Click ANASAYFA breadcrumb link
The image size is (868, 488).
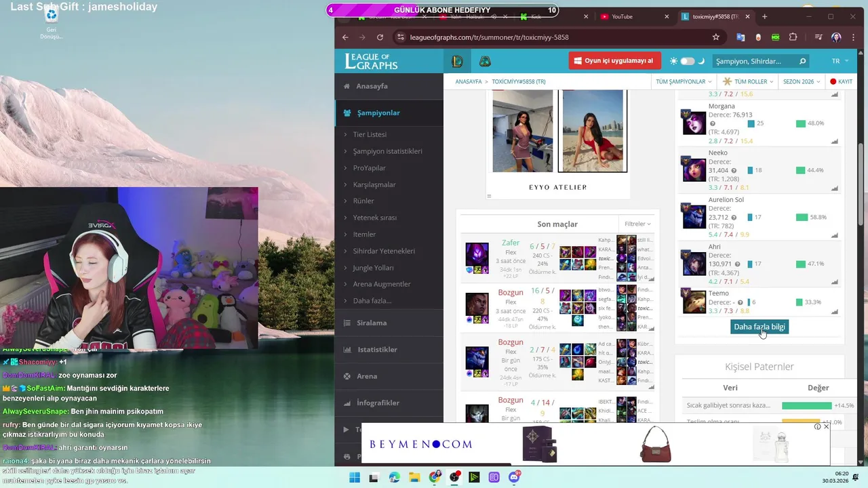(x=469, y=81)
